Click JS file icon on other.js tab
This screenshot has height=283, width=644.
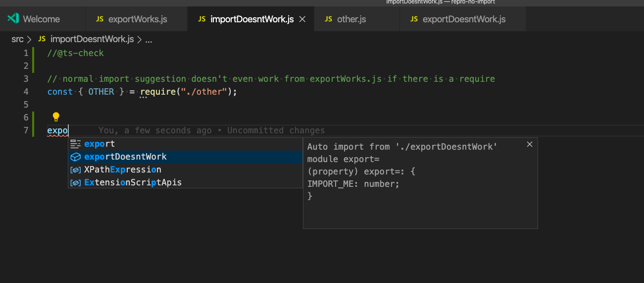pyautogui.click(x=329, y=19)
